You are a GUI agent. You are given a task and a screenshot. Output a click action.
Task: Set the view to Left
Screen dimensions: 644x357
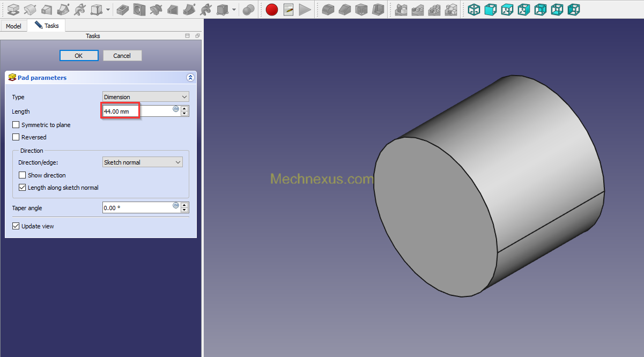click(x=574, y=9)
